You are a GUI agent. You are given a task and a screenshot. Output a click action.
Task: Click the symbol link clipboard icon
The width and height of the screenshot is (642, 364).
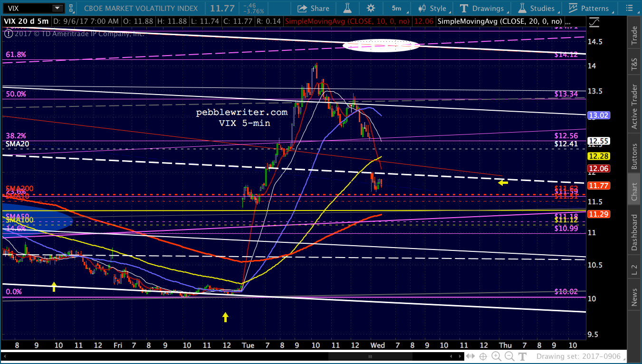pyautogui.click(x=71, y=8)
